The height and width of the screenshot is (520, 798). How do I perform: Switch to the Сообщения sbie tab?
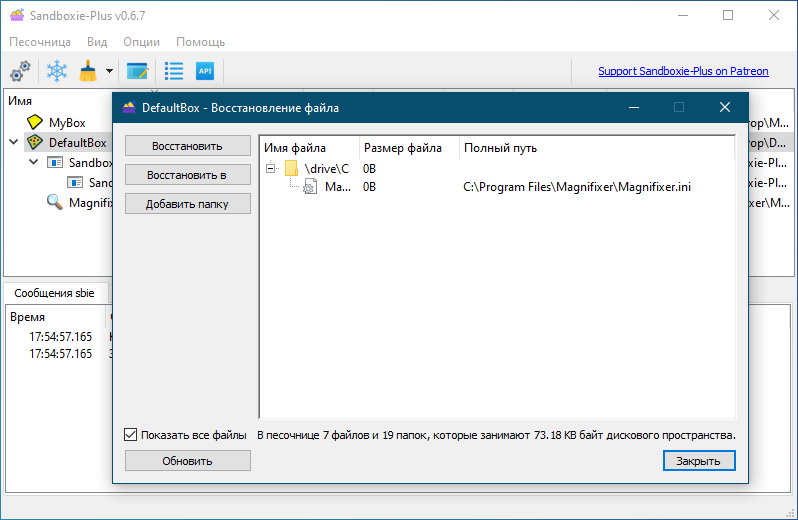pos(54,293)
